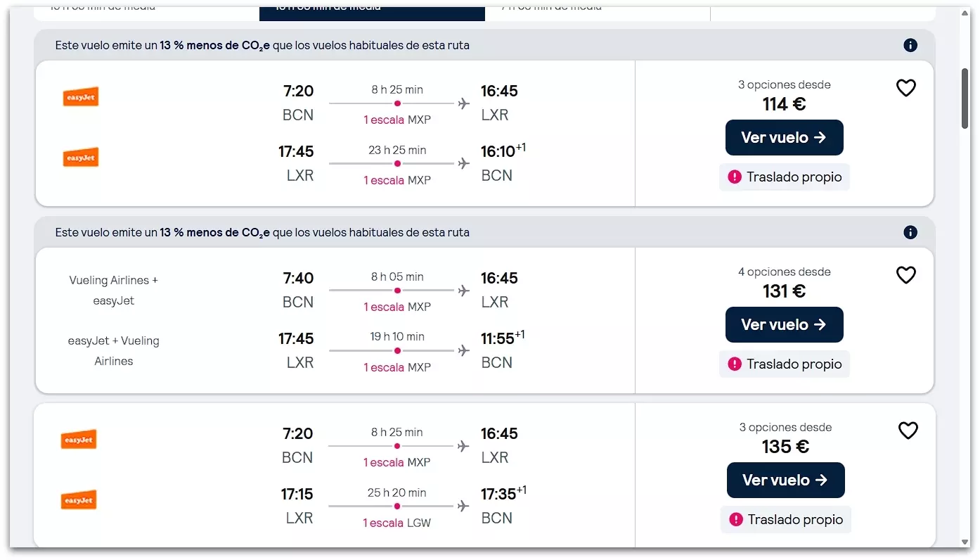Click Ver vuelo for the 131 € flight

(x=784, y=325)
